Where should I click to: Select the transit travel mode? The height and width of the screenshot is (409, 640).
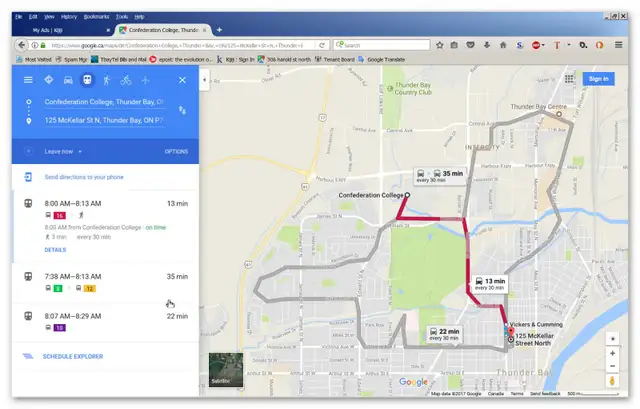click(87, 80)
